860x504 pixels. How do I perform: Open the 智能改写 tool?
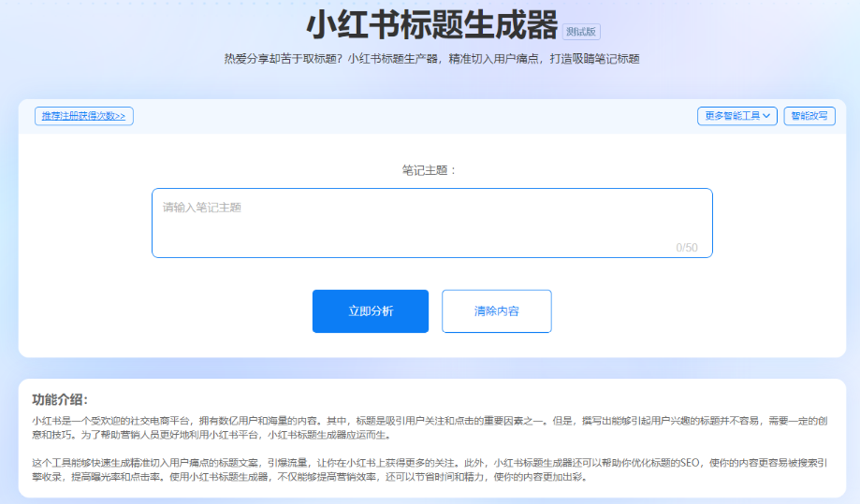[809, 116]
